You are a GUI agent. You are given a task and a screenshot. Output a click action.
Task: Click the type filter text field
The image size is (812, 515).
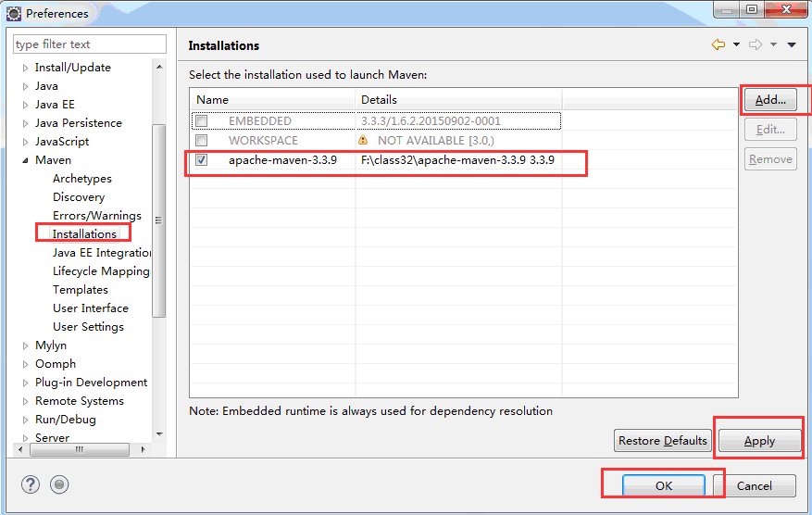click(90, 44)
